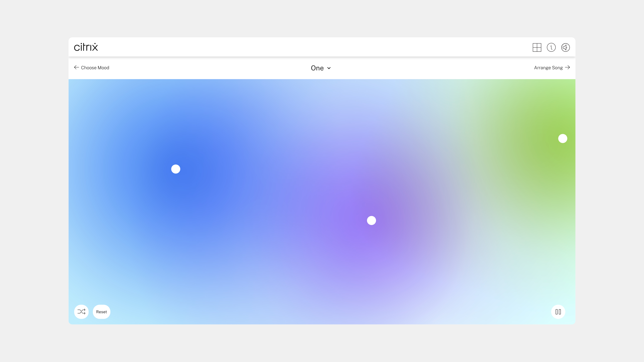644x362 pixels.
Task: Open the grid view icon
Action: (537, 48)
